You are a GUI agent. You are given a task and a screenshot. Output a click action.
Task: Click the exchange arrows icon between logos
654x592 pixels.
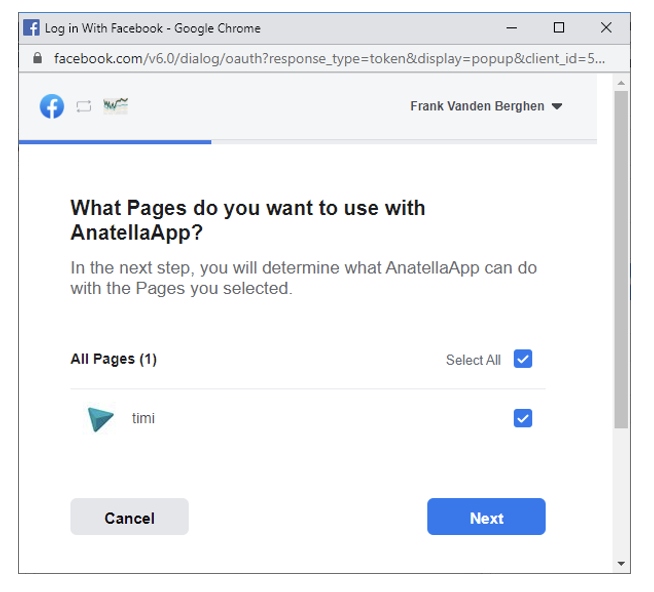pos(84,106)
